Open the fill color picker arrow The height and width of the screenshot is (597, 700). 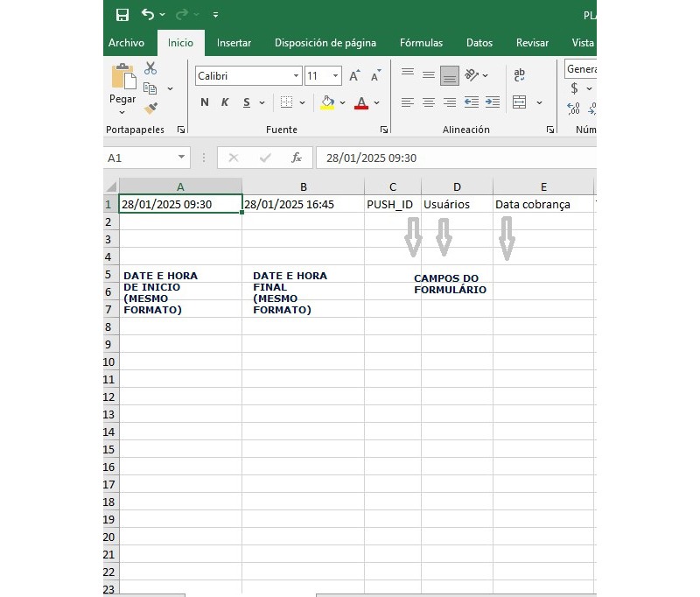342,102
